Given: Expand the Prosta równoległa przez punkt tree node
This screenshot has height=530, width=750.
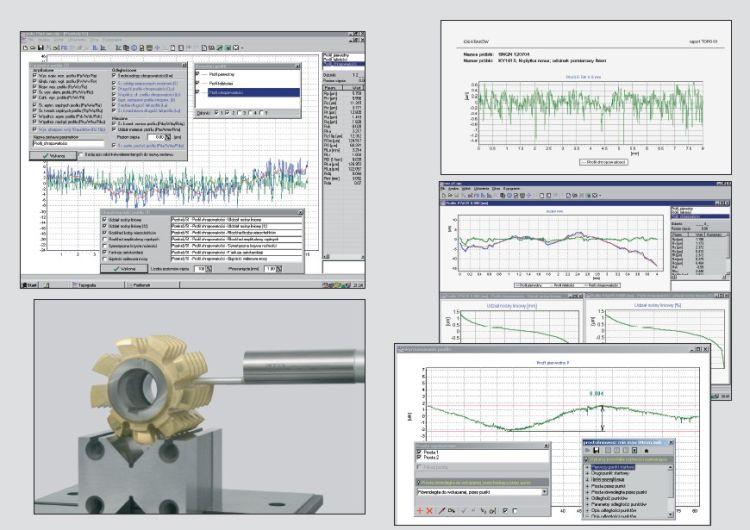Looking at the screenshot, I should [x=587, y=492].
